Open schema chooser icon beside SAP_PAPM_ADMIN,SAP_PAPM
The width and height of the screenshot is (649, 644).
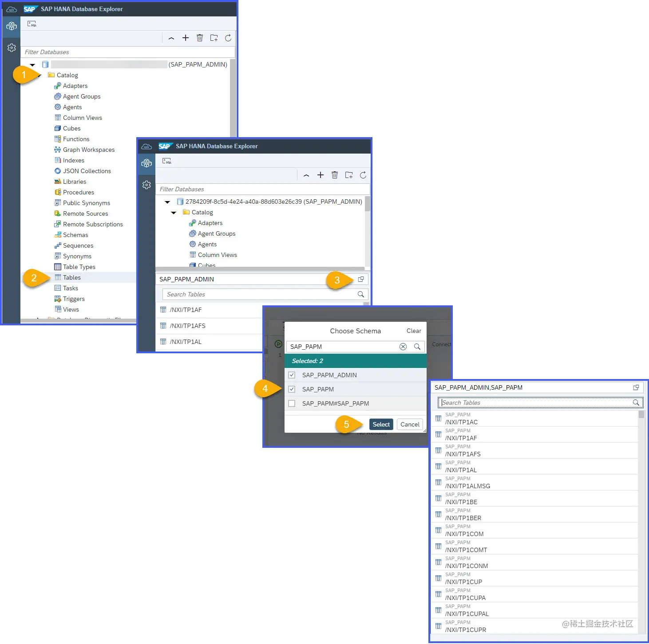(x=636, y=387)
